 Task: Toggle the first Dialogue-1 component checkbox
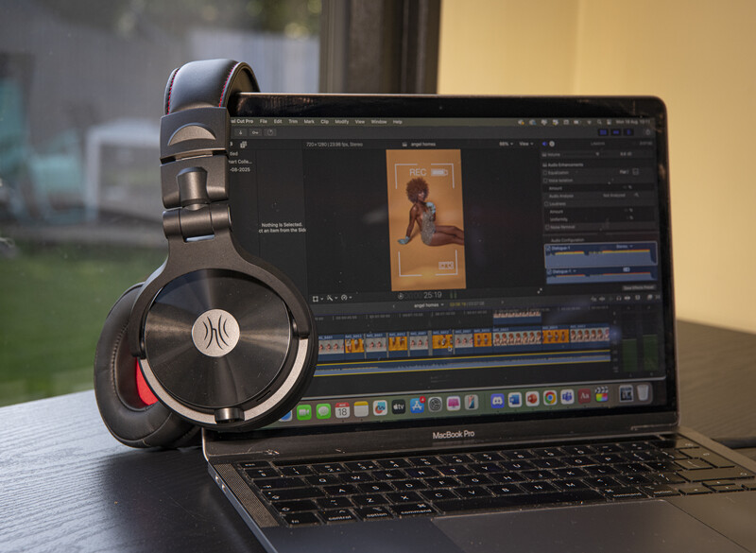tap(548, 249)
